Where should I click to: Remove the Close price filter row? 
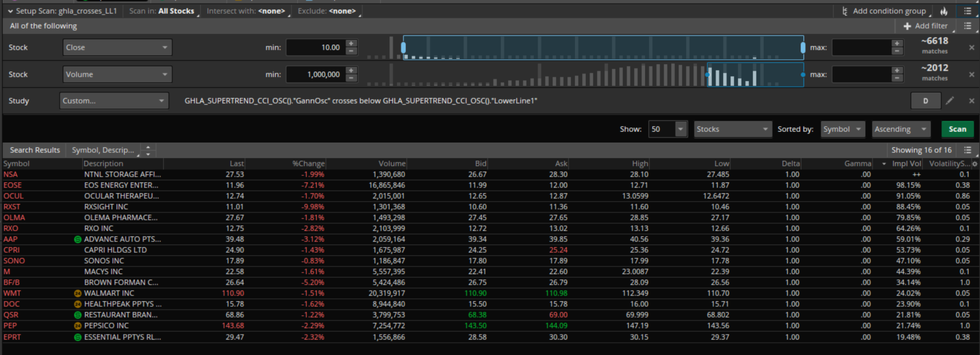click(971, 47)
